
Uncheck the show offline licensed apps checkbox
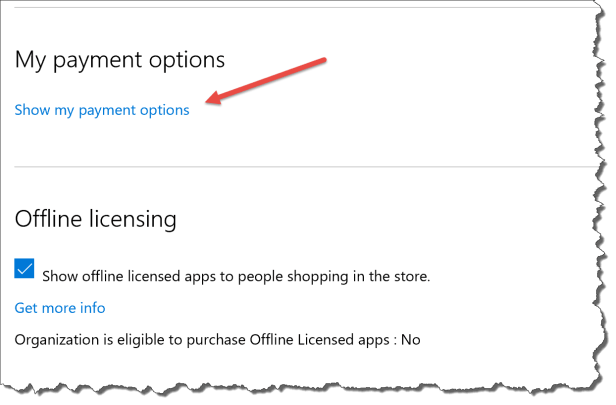pos(25,269)
